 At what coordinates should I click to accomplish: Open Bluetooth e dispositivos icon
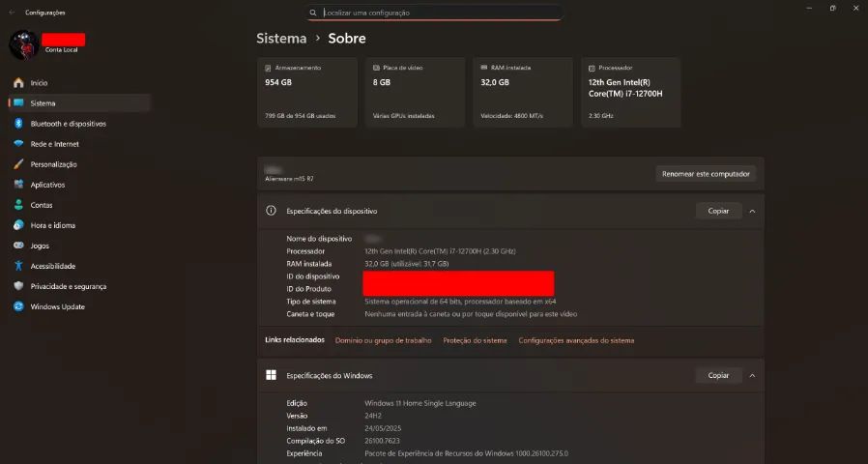point(18,124)
